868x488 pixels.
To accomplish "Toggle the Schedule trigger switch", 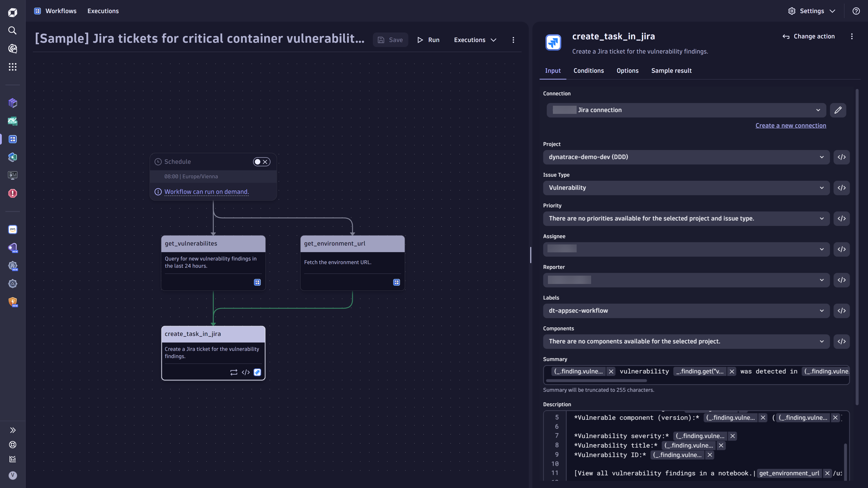I will (x=262, y=162).
